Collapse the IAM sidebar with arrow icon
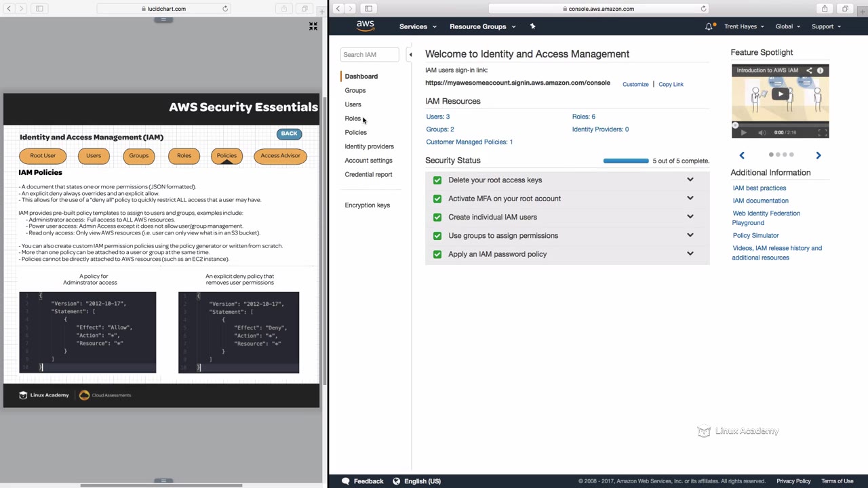Image resolution: width=868 pixels, height=488 pixels. coord(410,55)
